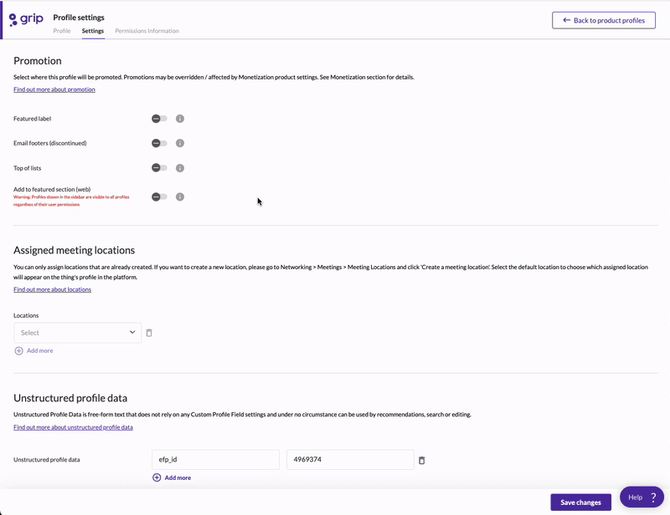Viewport: 670px width, 515px height.
Task: Click info icon beside Top of lists
Action: 180,168
